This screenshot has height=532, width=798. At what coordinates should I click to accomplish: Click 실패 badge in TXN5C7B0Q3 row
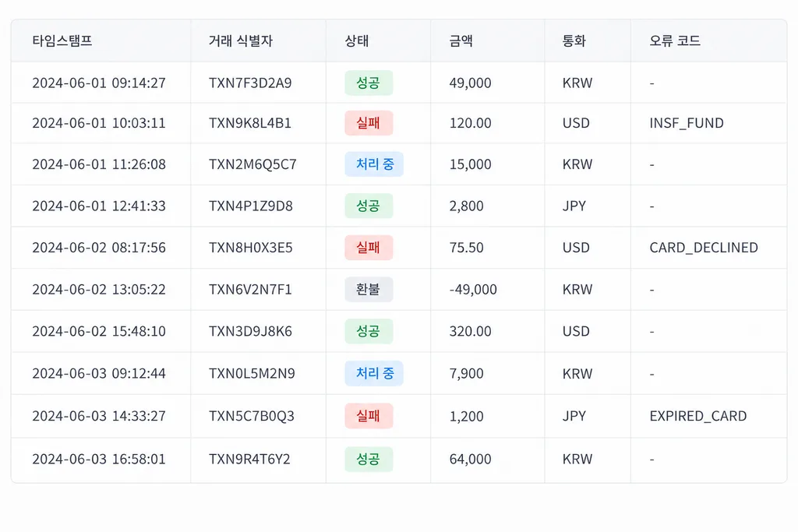click(369, 416)
